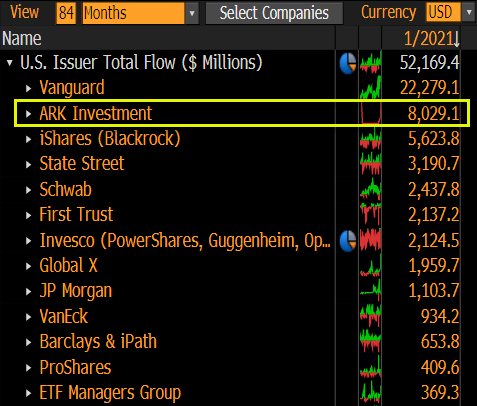This screenshot has width=477, height=406.
Task: Click the Vanguard value 22,279.1
Action: point(430,88)
